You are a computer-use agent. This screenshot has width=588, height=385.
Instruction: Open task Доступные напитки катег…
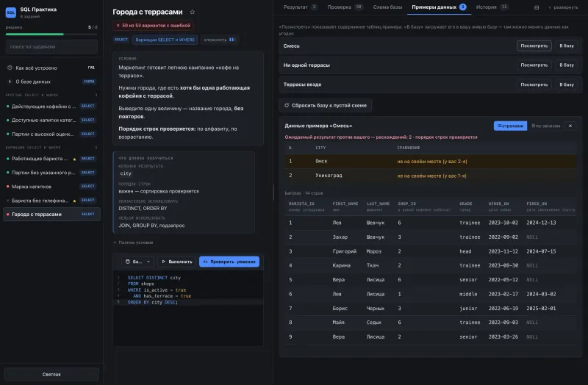51,120
